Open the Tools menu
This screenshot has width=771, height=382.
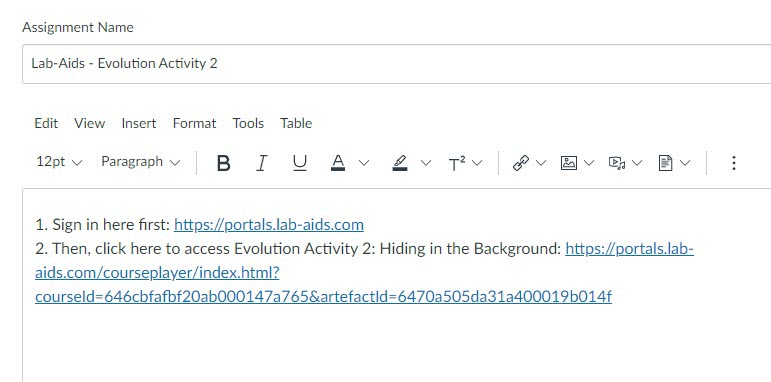tap(248, 123)
